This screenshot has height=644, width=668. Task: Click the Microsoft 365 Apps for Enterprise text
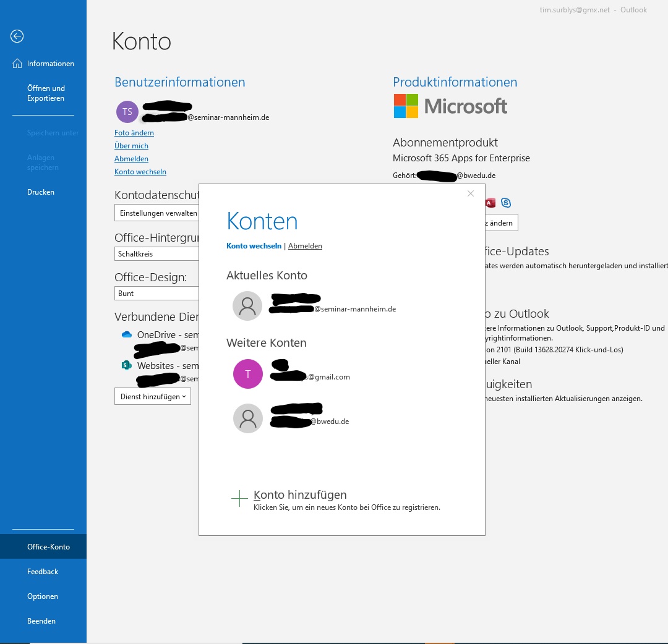(461, 158)
